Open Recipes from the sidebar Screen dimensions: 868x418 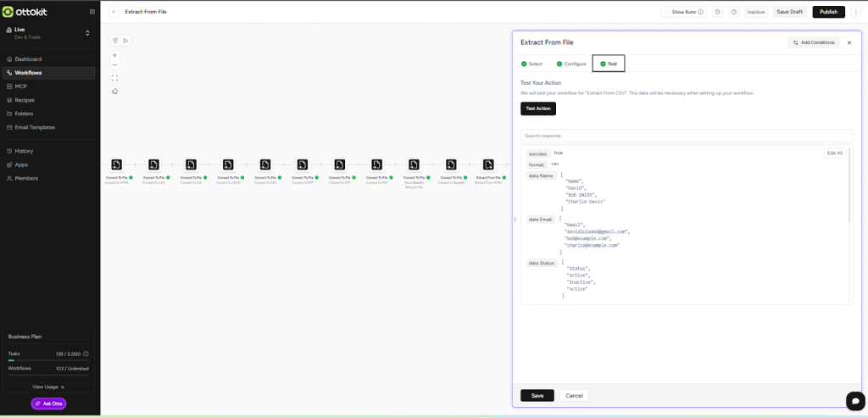(25, 100)
